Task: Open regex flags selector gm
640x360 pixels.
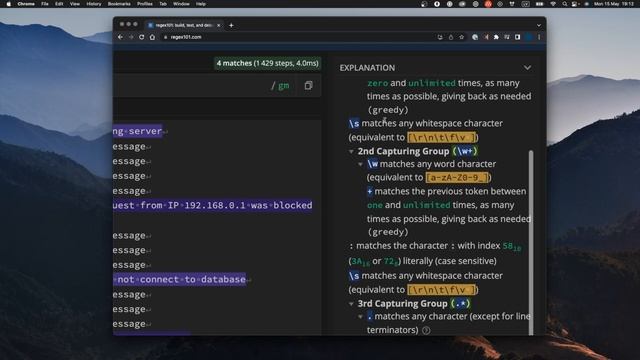Action: coord(283,85)
